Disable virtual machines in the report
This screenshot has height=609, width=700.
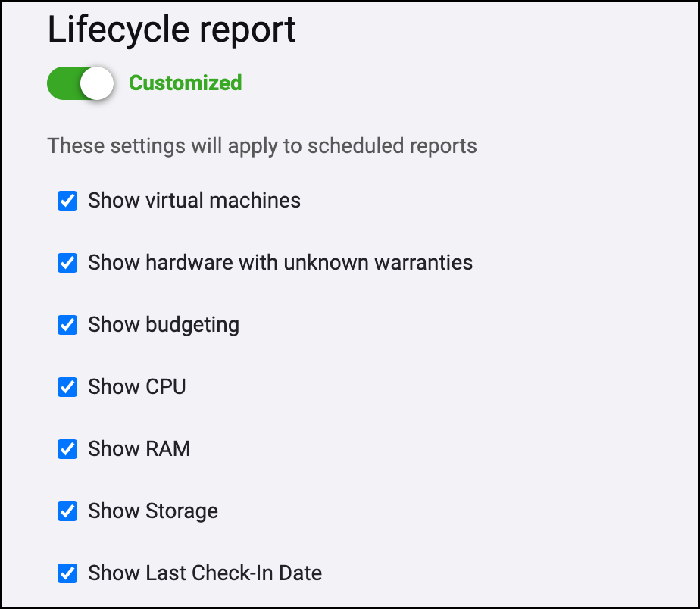coord(67,201)
